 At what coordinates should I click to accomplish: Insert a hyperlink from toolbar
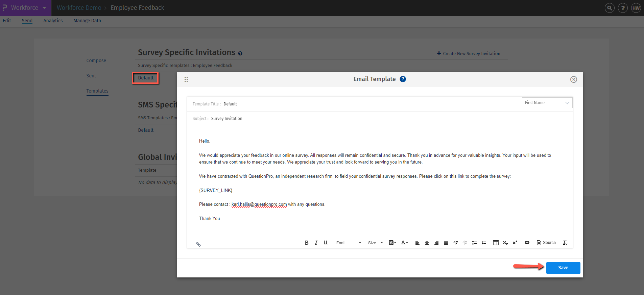click(x=527, y=243)
